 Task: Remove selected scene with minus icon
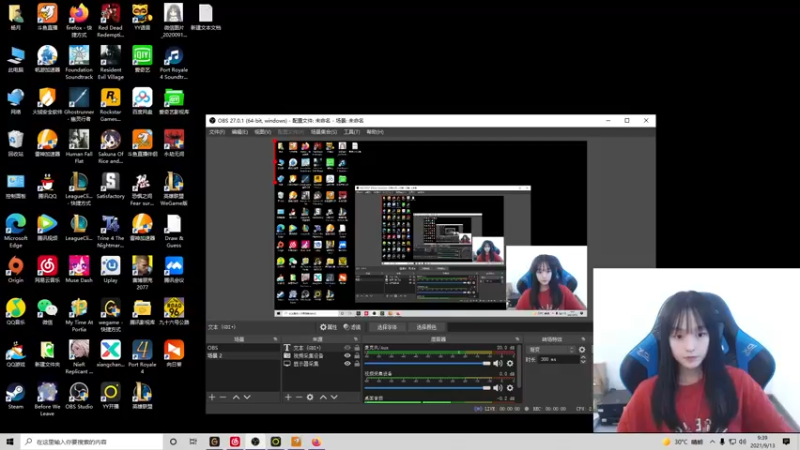pos(223,397)
